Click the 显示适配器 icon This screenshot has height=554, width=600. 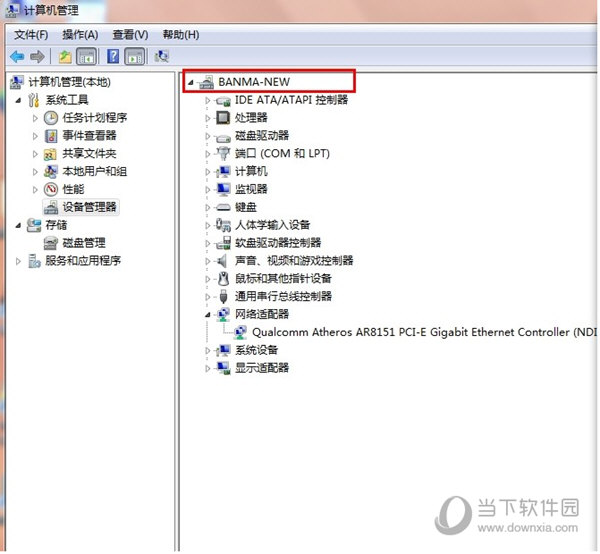(223, 368)
